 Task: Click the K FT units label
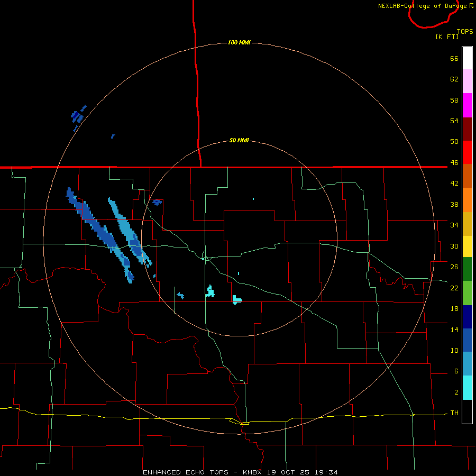[x=447, y=36]
